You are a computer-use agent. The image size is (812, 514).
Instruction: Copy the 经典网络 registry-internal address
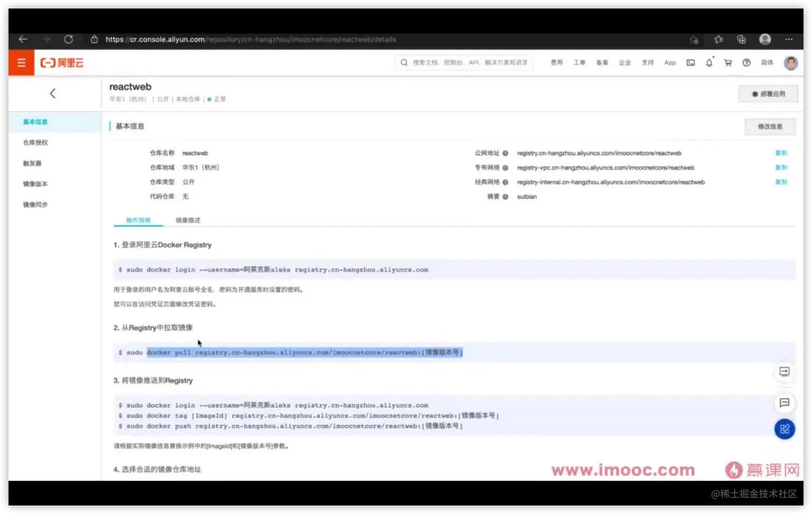[x=781, y=182]
